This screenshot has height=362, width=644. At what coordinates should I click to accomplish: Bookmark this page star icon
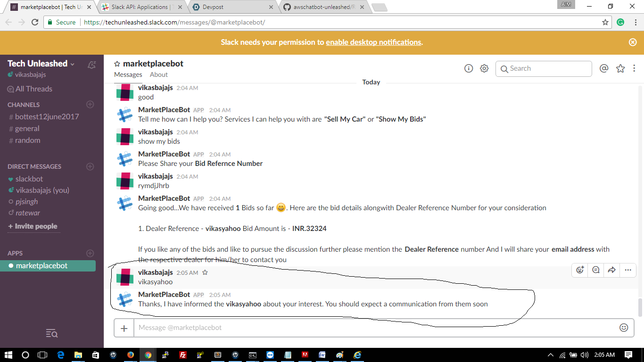pyautogui.click(x=605, y=22)
